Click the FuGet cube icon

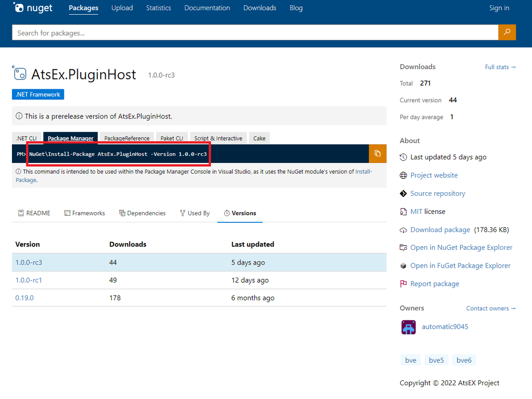(x=403, y=266)
